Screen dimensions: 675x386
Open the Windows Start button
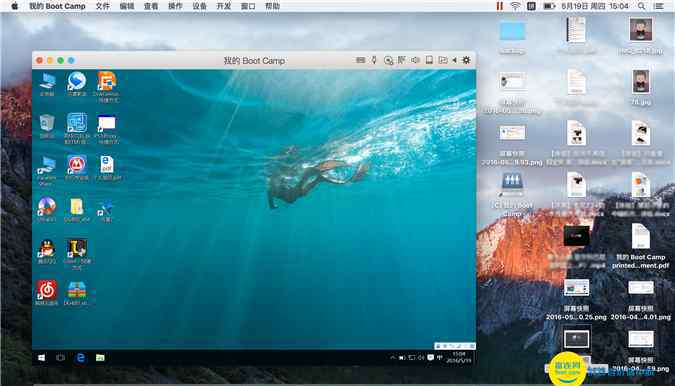click(42, 358)
